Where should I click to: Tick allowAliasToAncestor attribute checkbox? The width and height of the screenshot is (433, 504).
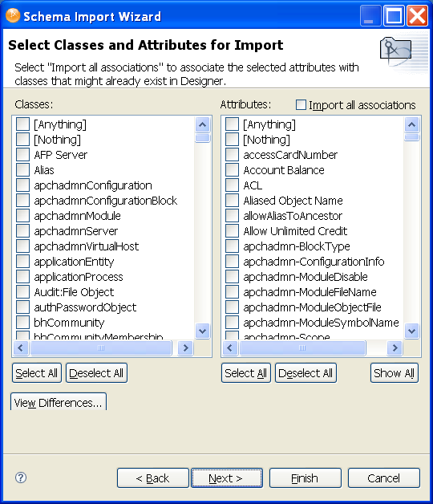tap(232, 216)
